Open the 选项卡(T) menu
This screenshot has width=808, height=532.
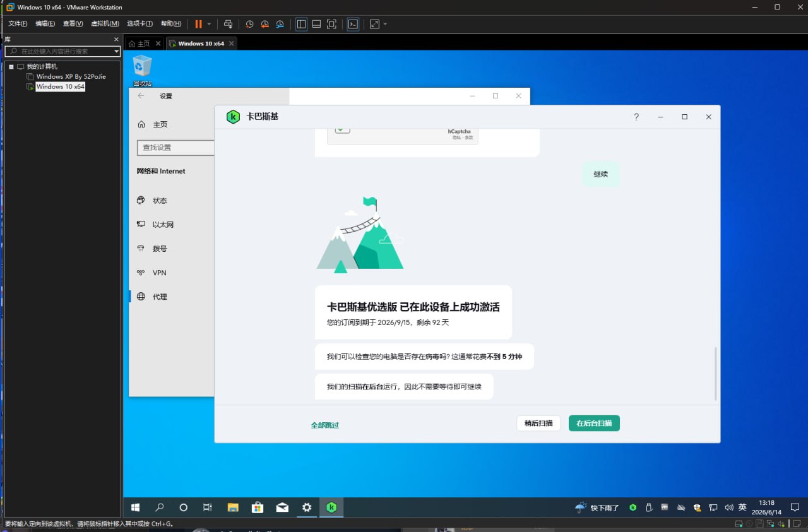pyautogui.click(x=140, y=24)
